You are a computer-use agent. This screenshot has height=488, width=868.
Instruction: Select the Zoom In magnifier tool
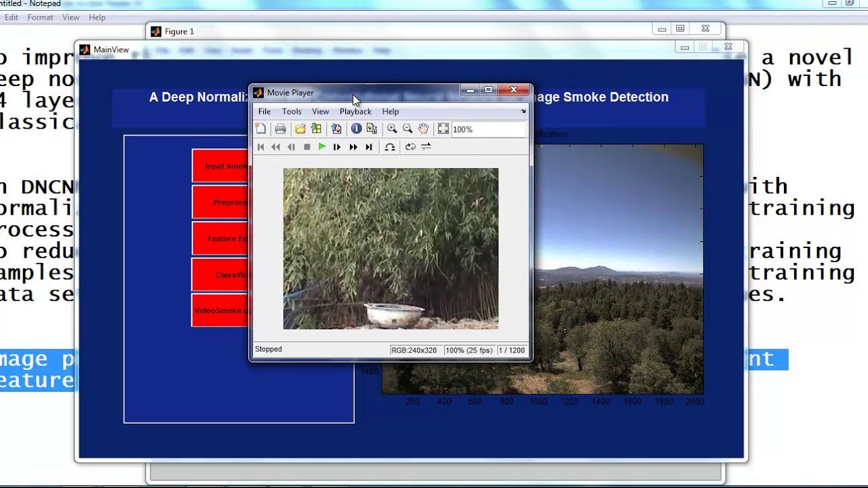[x=392, y=129]
